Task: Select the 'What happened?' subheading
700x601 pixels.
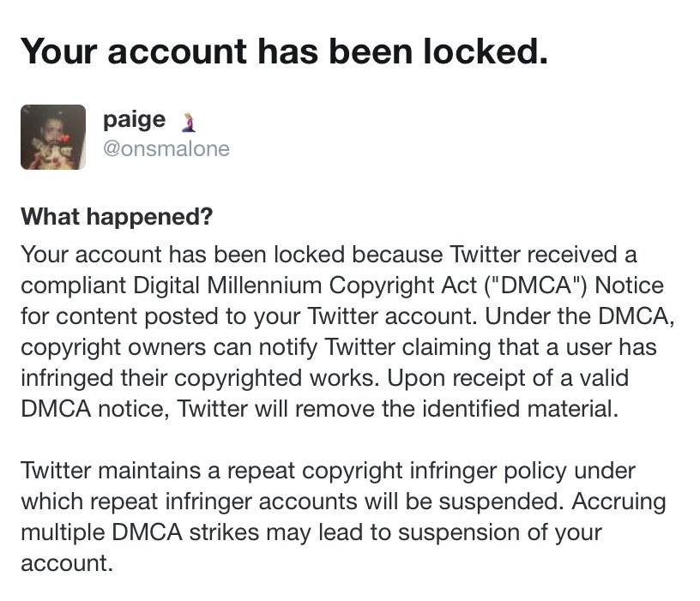Action: [117, 217]
